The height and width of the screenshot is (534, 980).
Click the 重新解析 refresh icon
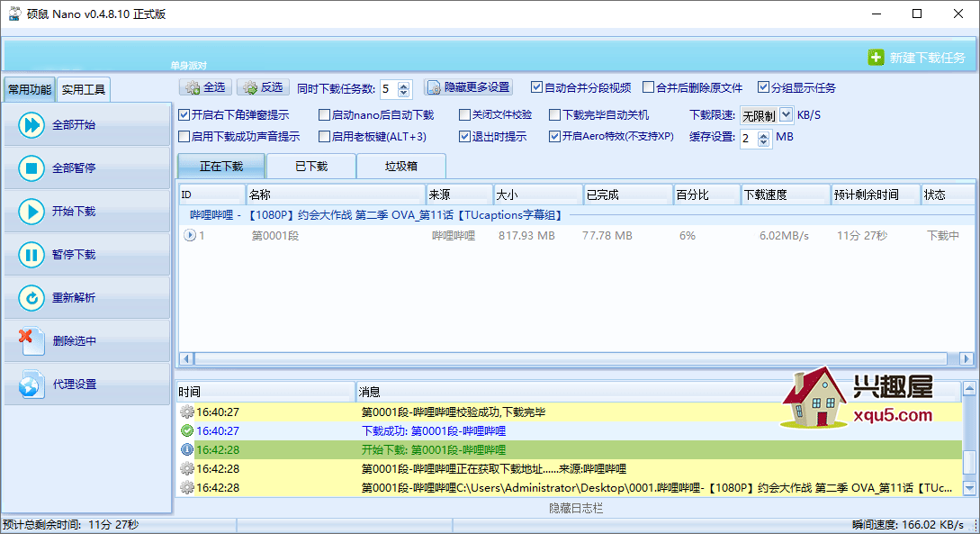click(31, 298)
